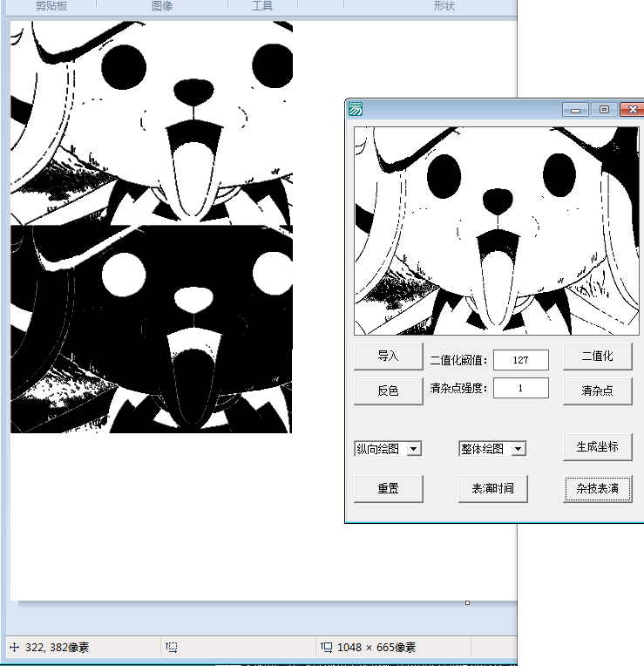Minimize the small tool dialog
Screen dimensions: 644x666
coord(575,110)
